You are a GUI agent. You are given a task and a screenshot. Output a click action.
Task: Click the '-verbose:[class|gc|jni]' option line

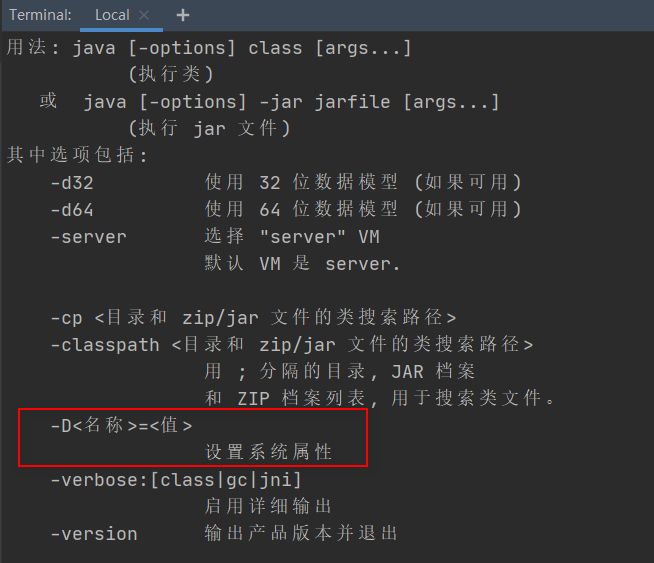[176, 480]
